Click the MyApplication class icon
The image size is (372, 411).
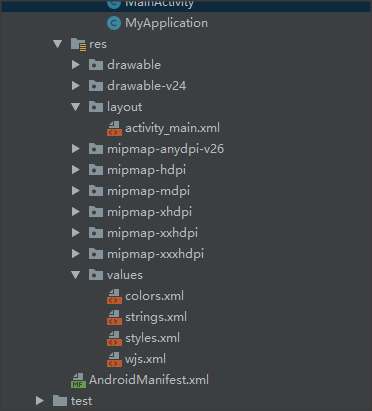click(114, 23)
